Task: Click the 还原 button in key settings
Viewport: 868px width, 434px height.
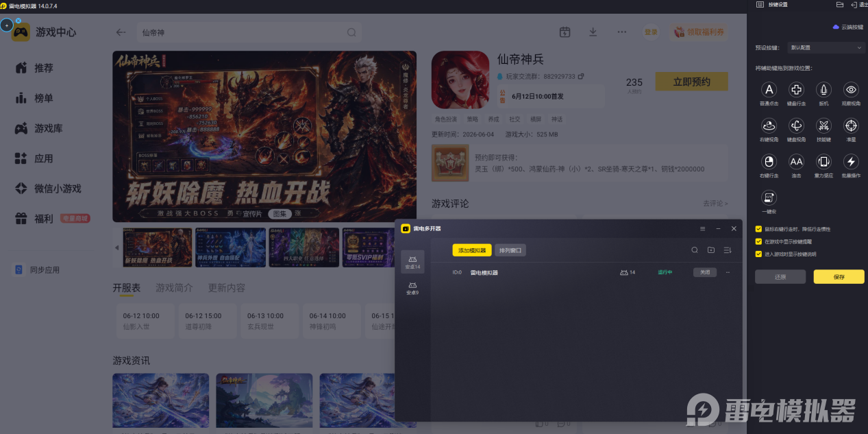Action: click(780, 277)
